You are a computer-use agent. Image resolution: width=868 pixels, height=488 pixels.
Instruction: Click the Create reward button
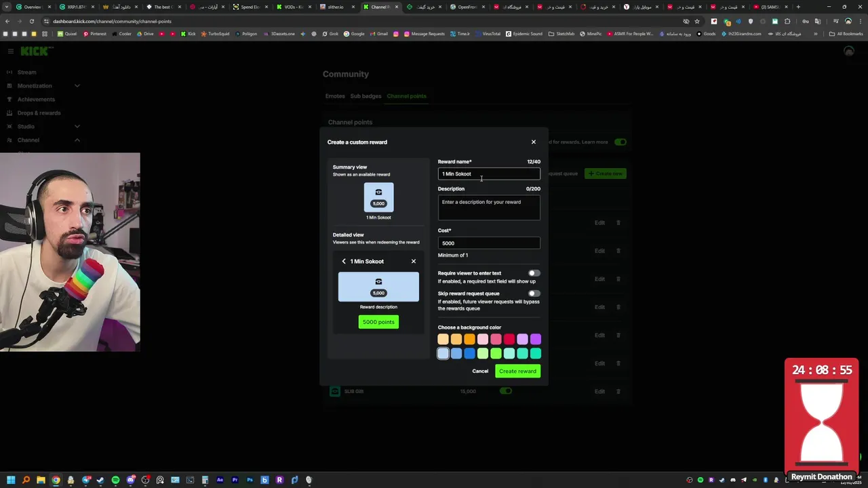pos(517,371)
